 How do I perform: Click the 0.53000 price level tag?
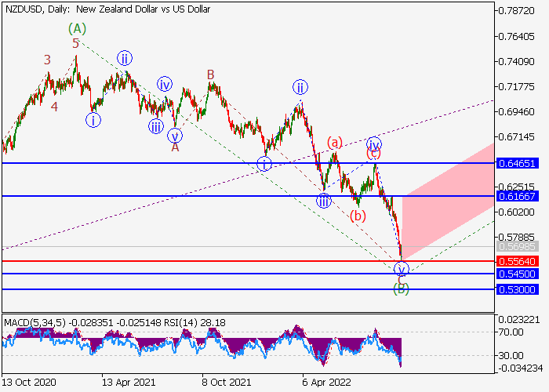[516, 289]
